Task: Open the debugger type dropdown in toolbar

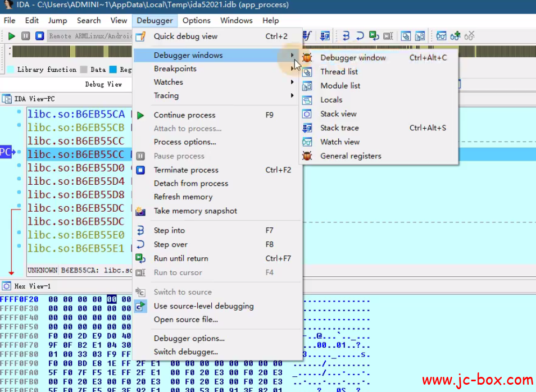Action: 90,36
